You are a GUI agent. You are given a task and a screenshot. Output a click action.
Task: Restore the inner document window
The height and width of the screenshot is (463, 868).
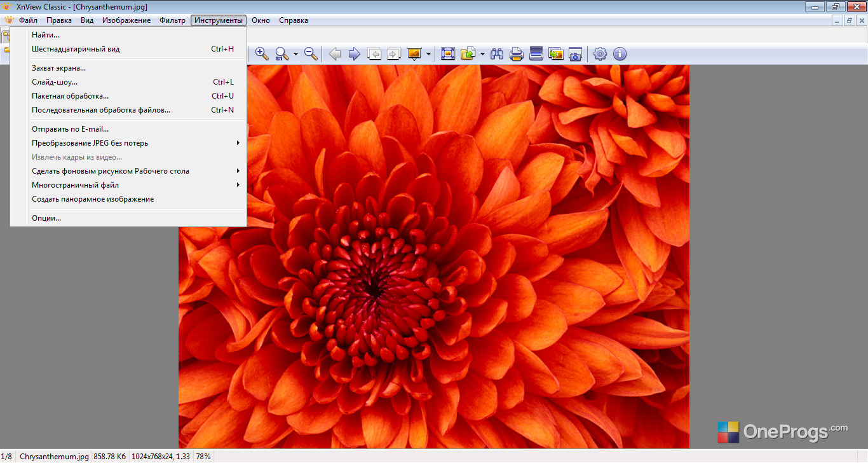click(850, 20)
